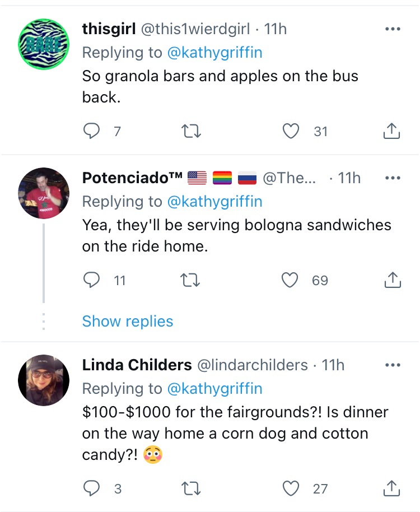
Task: Like Linda Childers' tweet with 27 likes
Action: point(291,488)
